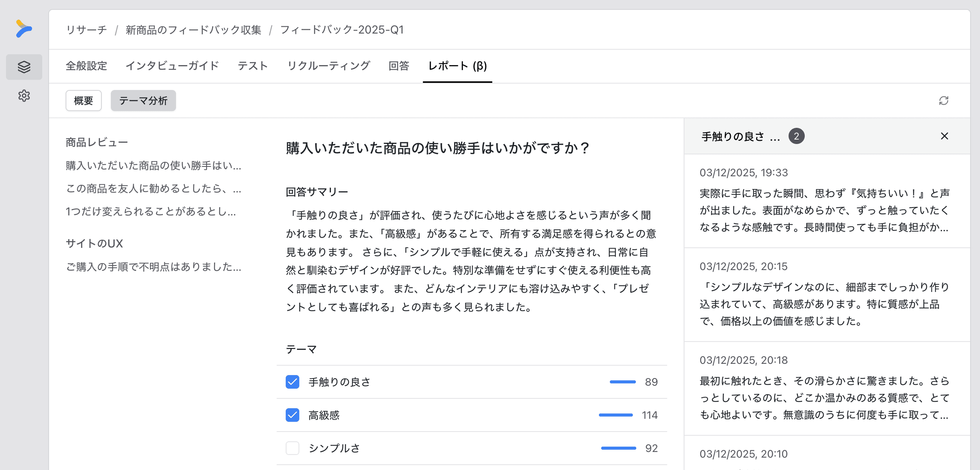Screen dimensions: 980x470
Task: Click the テーマ section heading
Action: [301, 349]
